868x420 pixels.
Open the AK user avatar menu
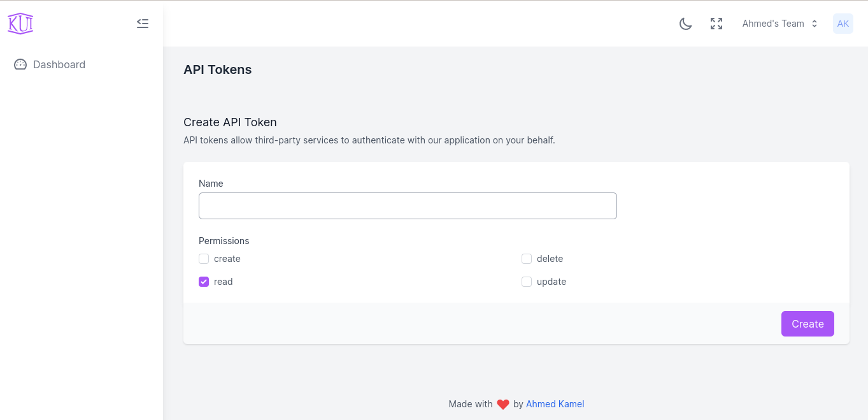coord(843,24)
